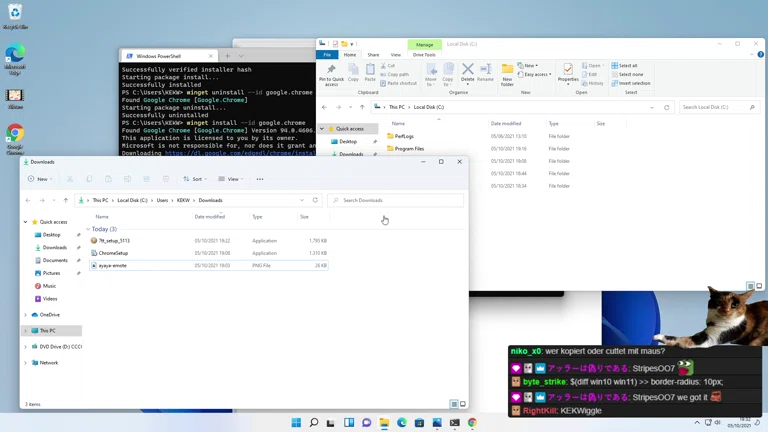This screenshot has height=432, width=768.
Task: Open the View tab in ribbon
Action: 396,55
